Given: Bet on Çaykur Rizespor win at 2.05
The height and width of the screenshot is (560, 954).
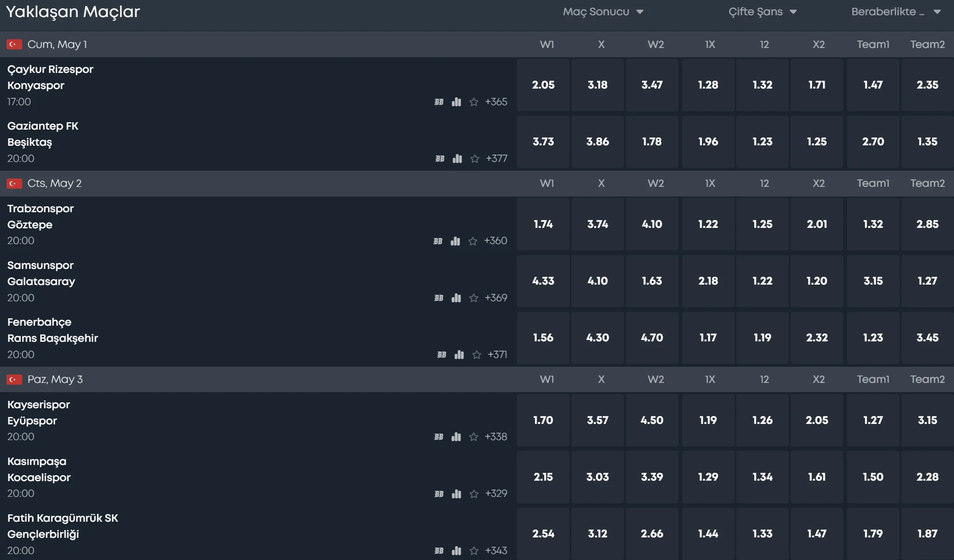Looking at the screenshot, I should (543, 85).
